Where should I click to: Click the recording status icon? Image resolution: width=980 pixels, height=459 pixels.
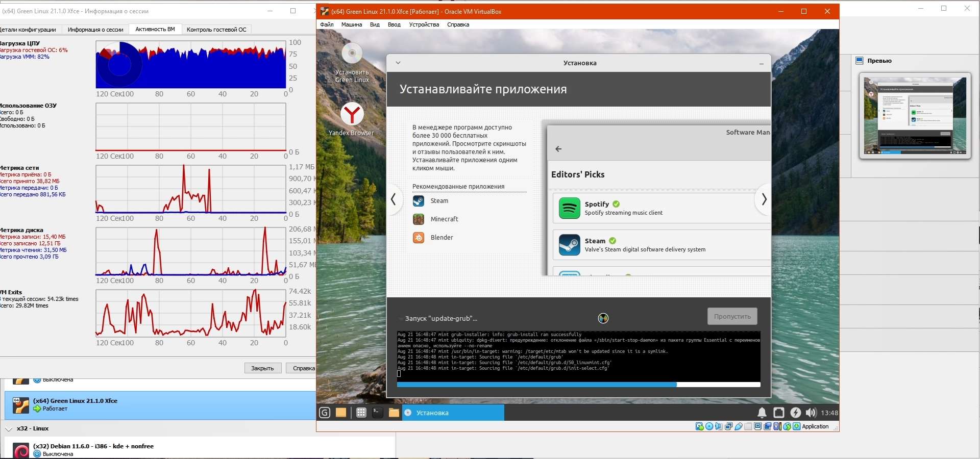pyautogui.click(x=768, y=426)
